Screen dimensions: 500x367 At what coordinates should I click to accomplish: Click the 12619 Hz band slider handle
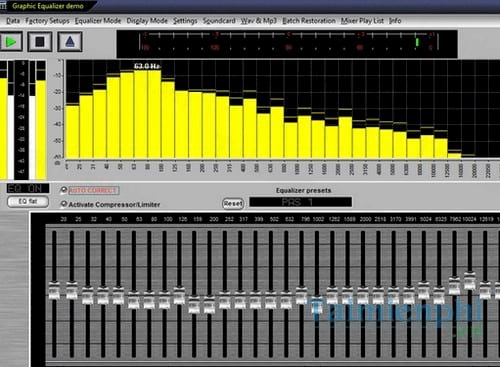[485, 291]
